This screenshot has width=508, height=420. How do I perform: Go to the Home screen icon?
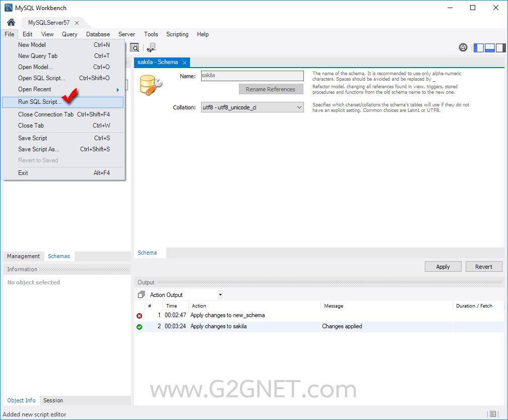(x=11, y=22)
